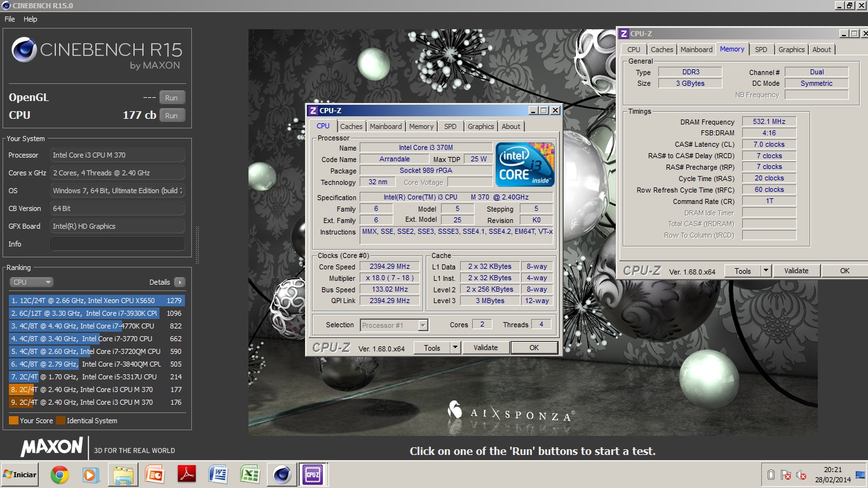The height and width of the screenshot is (488, 868).
Task: Switch to Caches tab in the CPU window
Action: click(351, 126)
